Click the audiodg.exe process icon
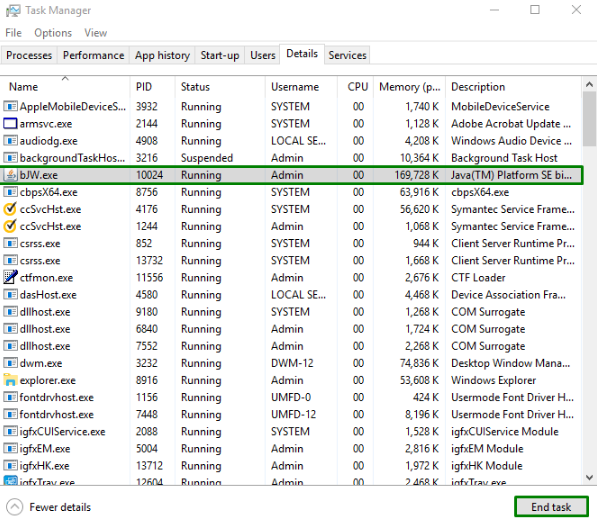This screenshot has height=527, width=597. 10,141
